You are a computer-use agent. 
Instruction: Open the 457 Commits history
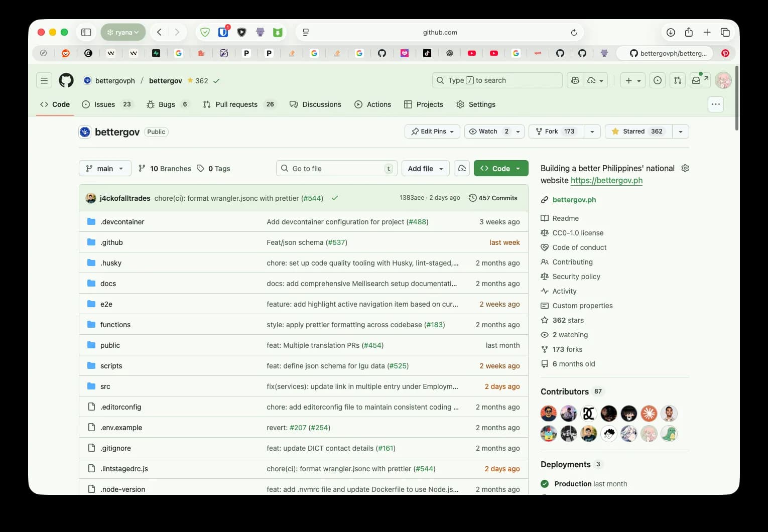(x=493, y=198)
